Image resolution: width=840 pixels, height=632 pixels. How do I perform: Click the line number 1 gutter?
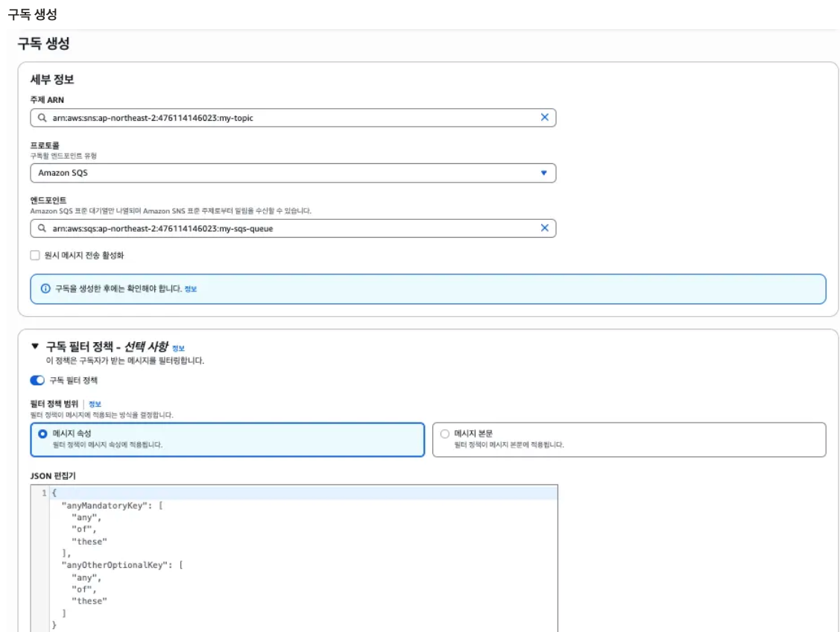coord(44,493)
